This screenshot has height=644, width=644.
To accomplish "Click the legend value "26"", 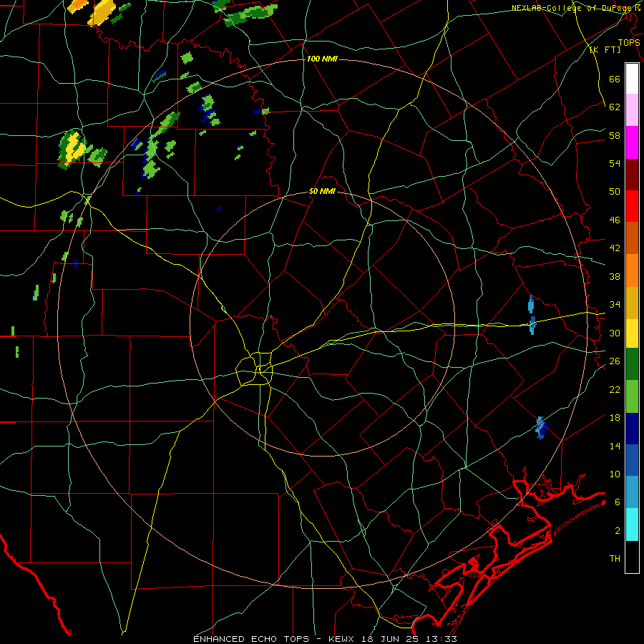I will coord(615,361).
